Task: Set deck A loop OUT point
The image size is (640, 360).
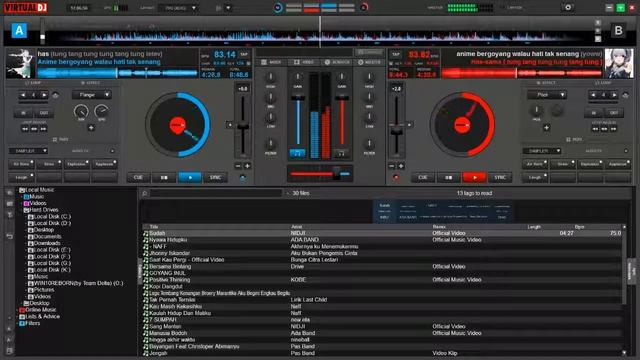Action: (x=44, y=113)
